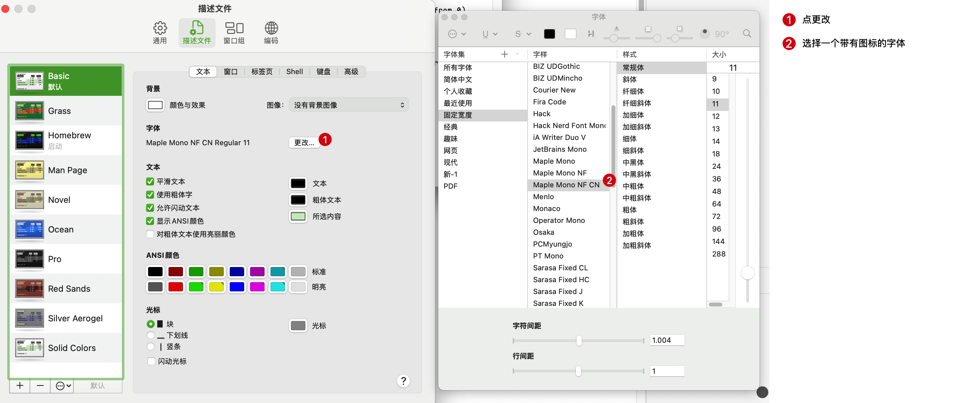Enable 闪动光标 blink cursor checkbox
Image resolution: width=980 pixels, height=403 pixels.
pos(151,361)
